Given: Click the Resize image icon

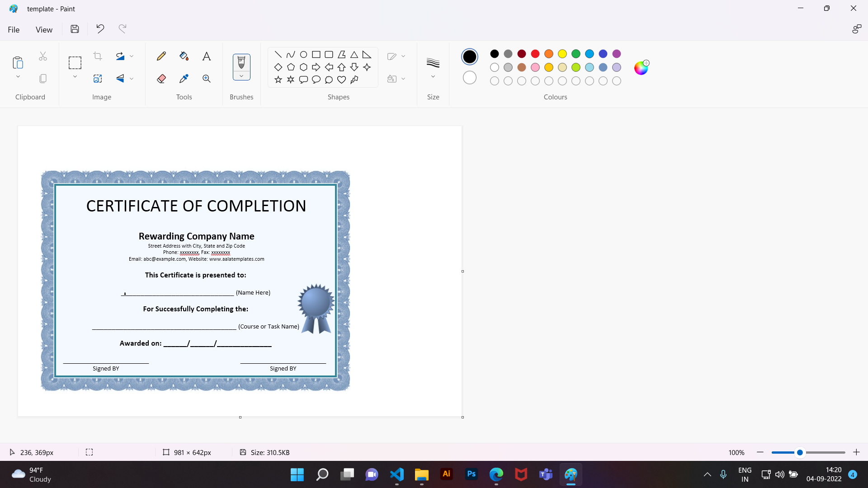Looking at the screenshot, I should tap(97, 78).
